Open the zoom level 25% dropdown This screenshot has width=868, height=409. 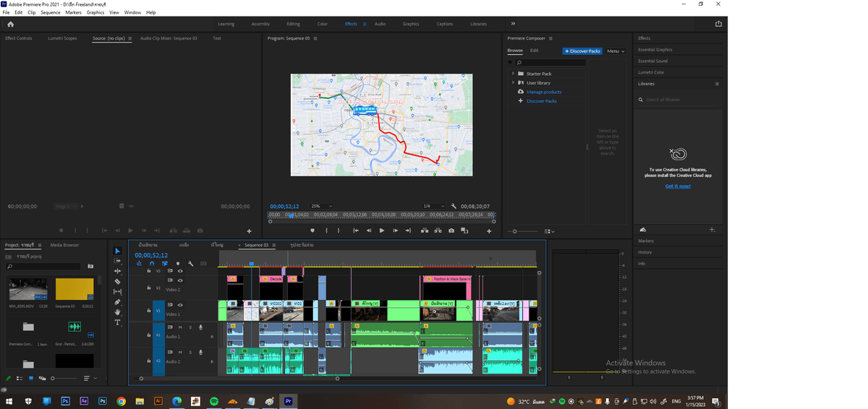[x=321, y=206]
